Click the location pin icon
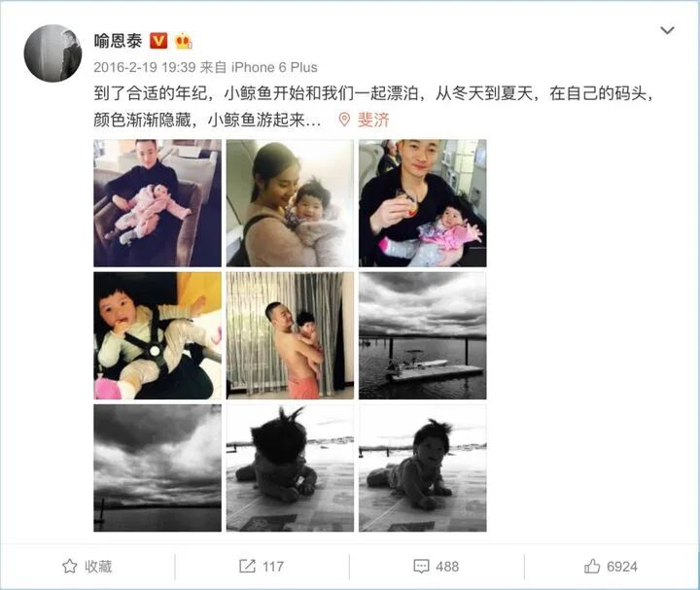 click(344, 120)
